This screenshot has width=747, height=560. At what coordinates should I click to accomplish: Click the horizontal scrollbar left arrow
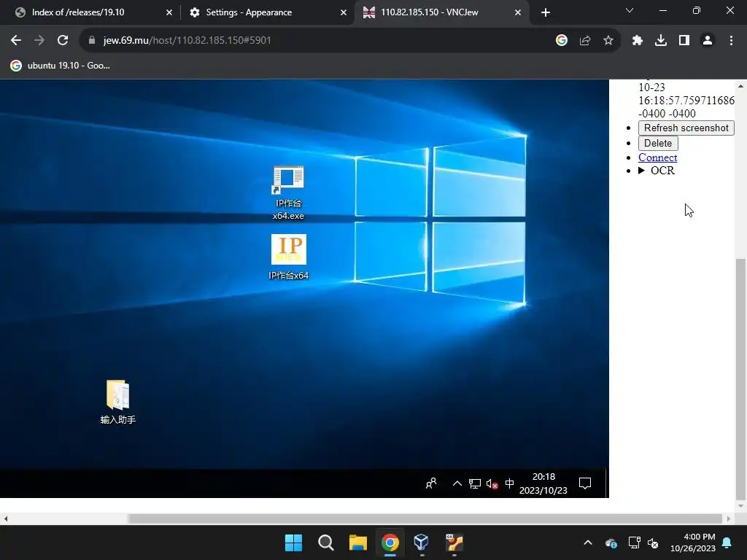(5, 518)
